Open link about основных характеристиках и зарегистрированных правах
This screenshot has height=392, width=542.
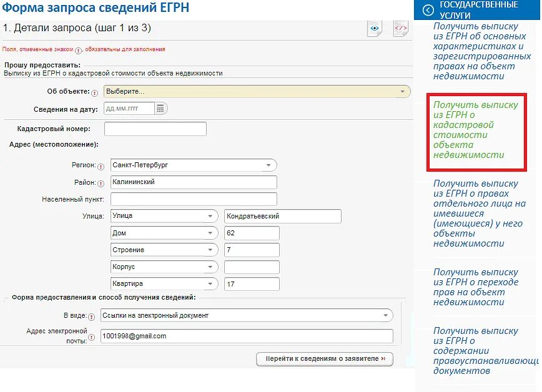[482, 51]
